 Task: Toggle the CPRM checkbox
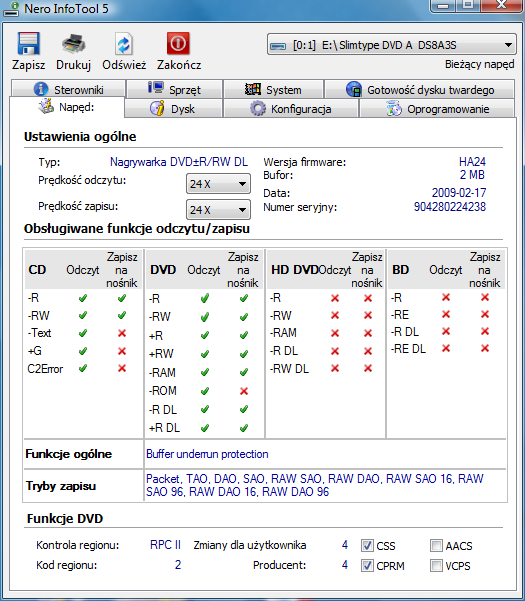(367, 565)
